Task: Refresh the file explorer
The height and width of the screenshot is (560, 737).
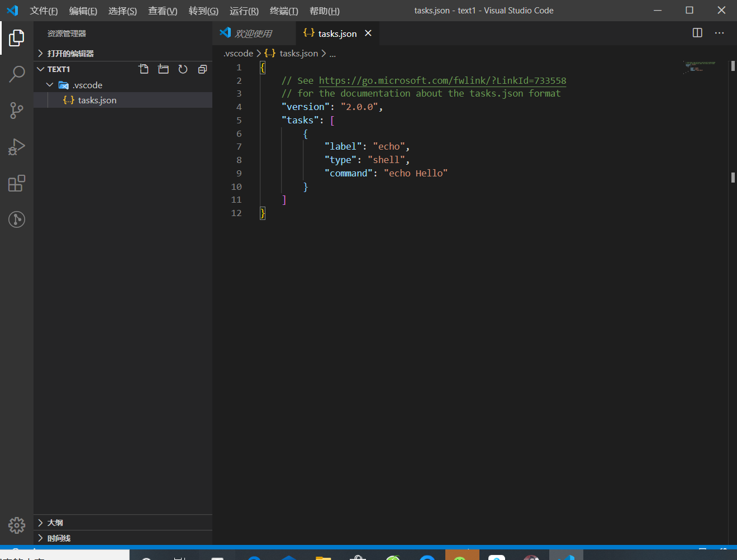Action: pyautogui.click(x=183, y=69)
